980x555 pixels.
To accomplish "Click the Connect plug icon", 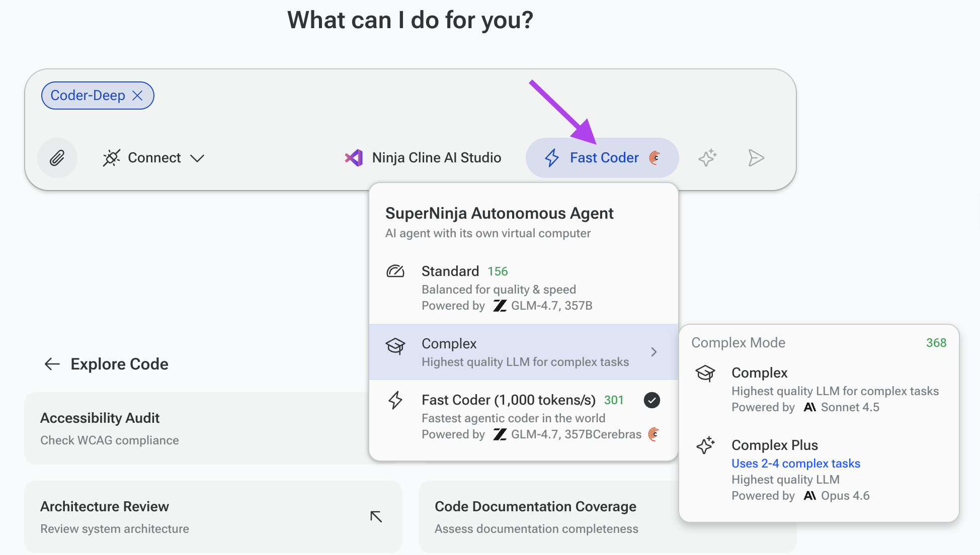I will 112,158.
